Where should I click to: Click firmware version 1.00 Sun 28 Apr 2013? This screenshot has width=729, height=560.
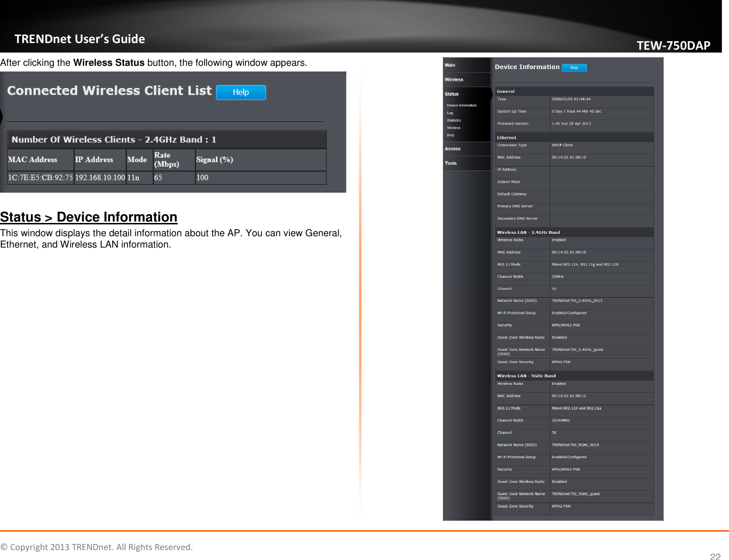[x=571, y=124]
